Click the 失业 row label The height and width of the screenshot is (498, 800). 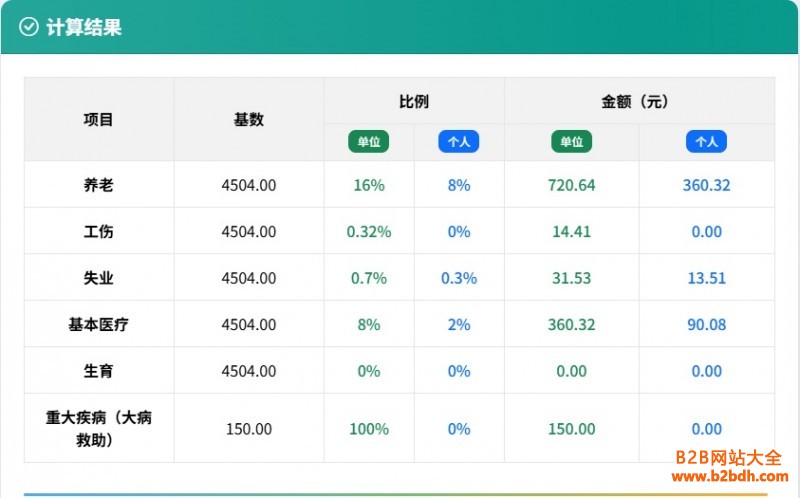(x=99, y=278)
